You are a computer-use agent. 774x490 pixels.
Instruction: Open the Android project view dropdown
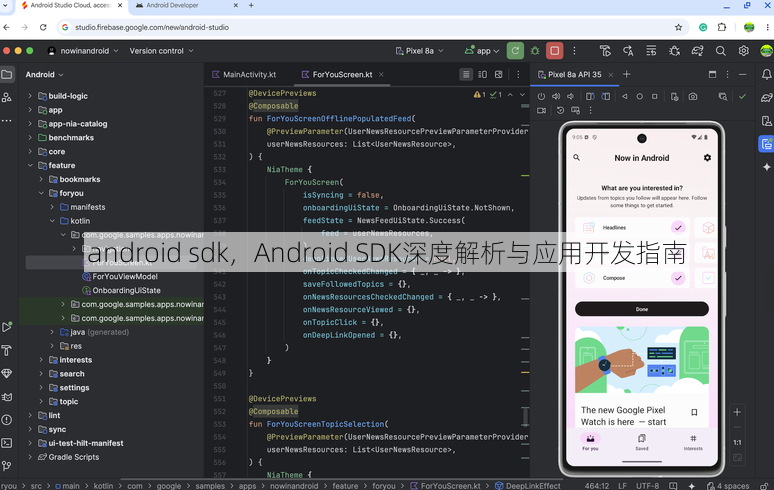coord(44,75)
